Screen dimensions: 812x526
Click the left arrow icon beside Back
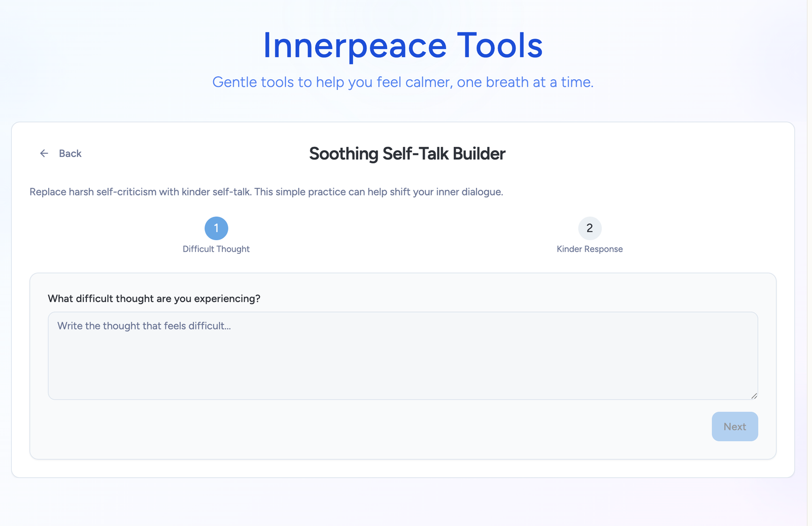point(44,153)
